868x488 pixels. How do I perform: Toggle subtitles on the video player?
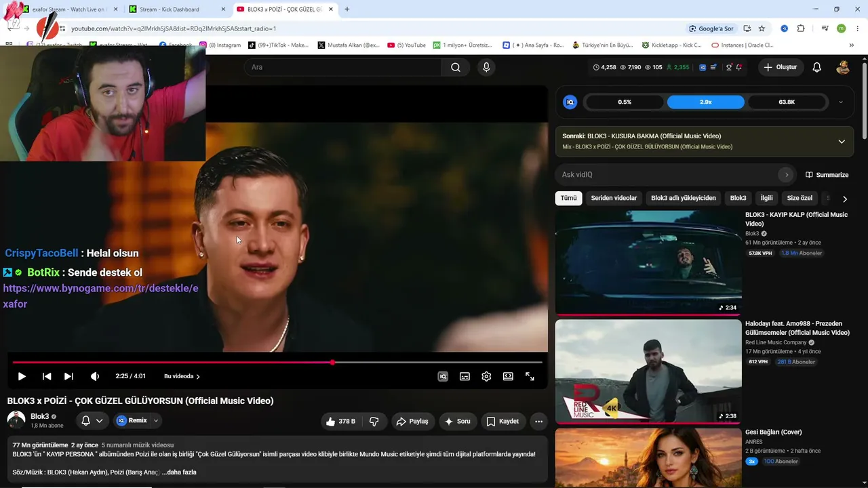click(465, 376)
